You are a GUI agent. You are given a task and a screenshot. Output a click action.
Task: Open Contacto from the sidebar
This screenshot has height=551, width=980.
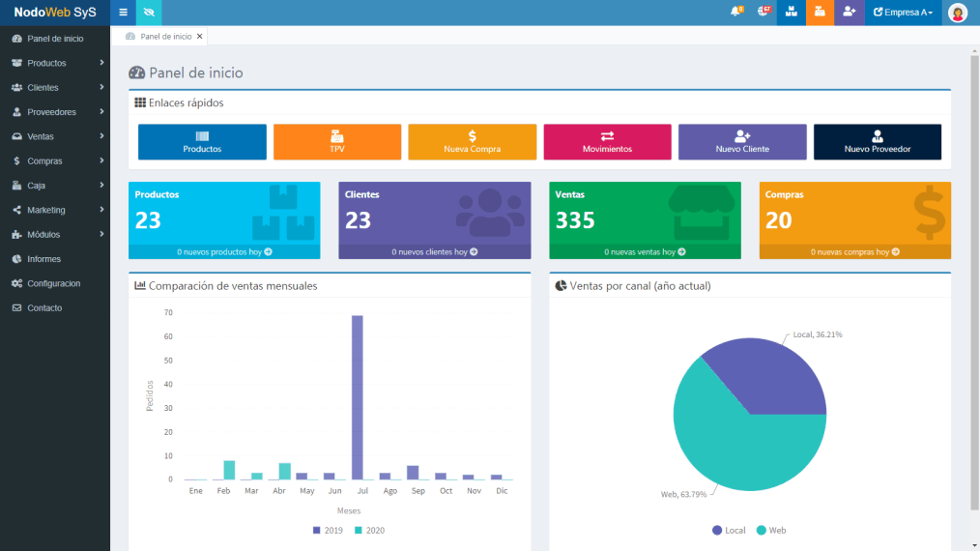click(44, 307)
